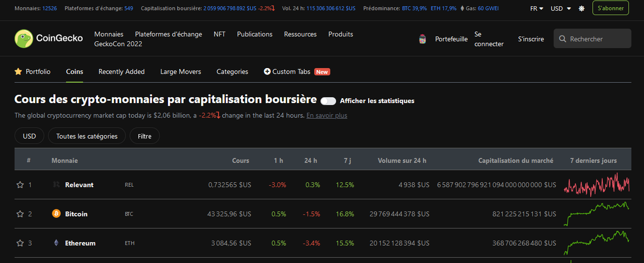Image resolution: width=644 pixels, height=263 pixels.
Task: Click the Bitcoin coin icon
Action: pyautogui.click(x=56, y=214)
